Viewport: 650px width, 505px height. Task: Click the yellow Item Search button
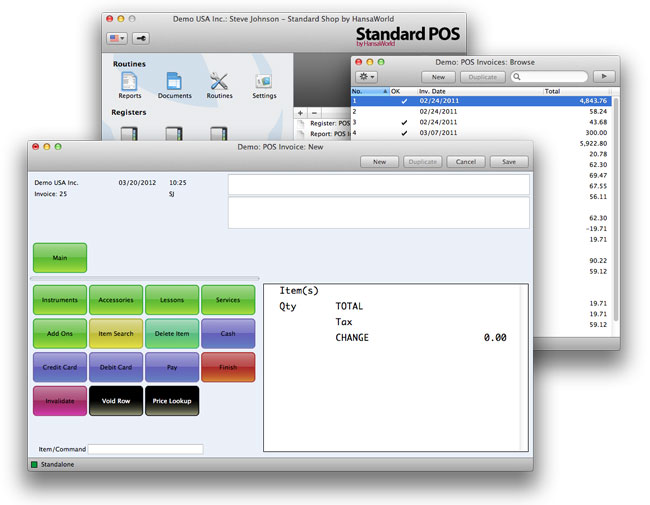coord(116,333)
